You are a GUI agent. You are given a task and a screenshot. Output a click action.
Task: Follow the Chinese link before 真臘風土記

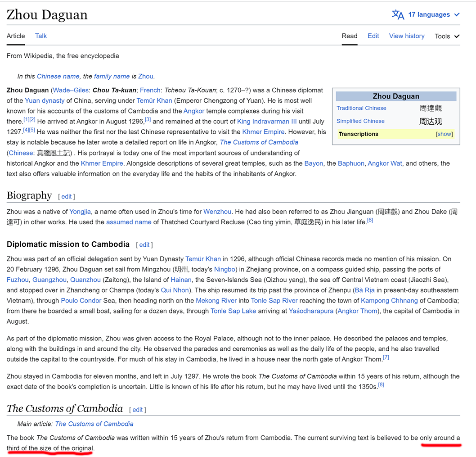21,153
